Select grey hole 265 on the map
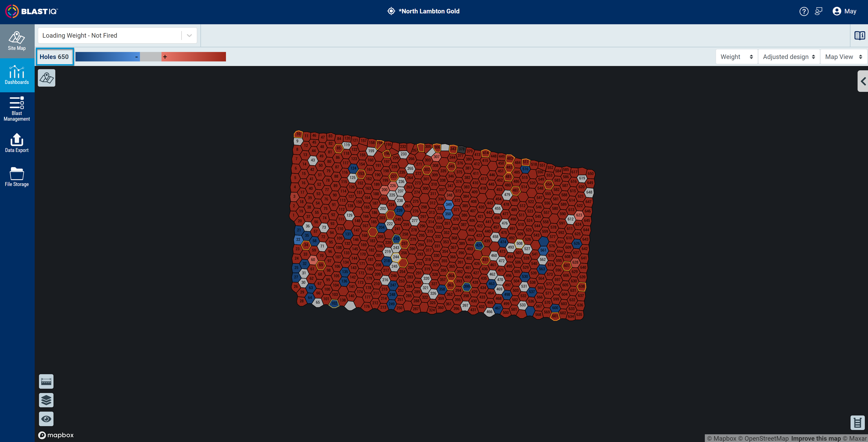868x442 pixels. pos(410,168)
